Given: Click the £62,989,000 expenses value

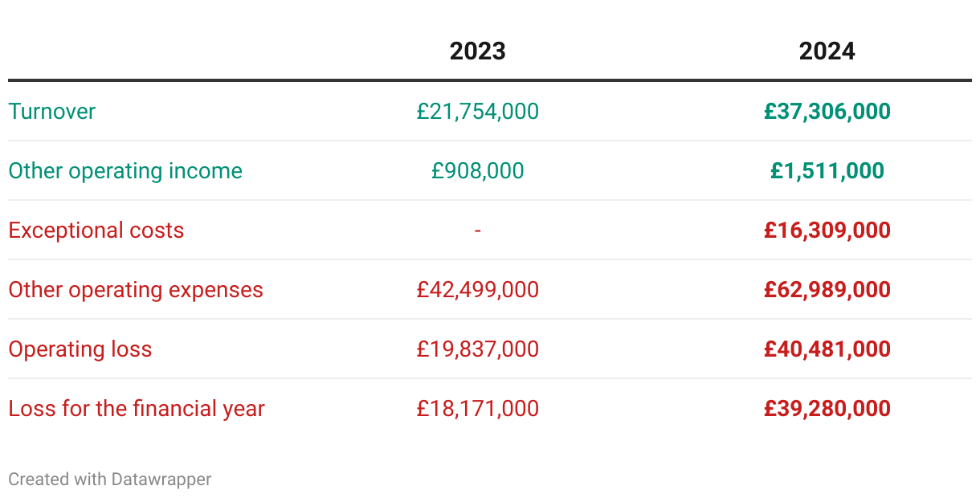Looking at the screenshot, I should click(827, 289).
